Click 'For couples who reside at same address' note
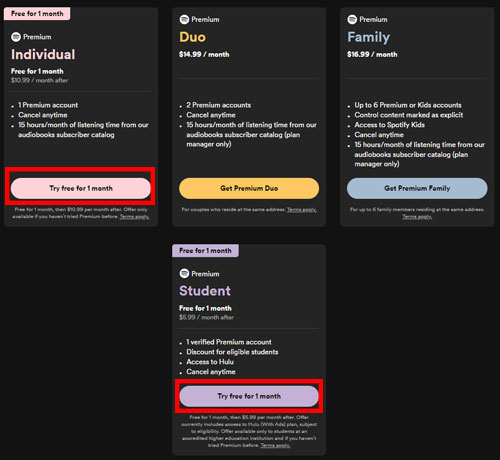This screenshot has height=460, width=500. tap(234, 210)
